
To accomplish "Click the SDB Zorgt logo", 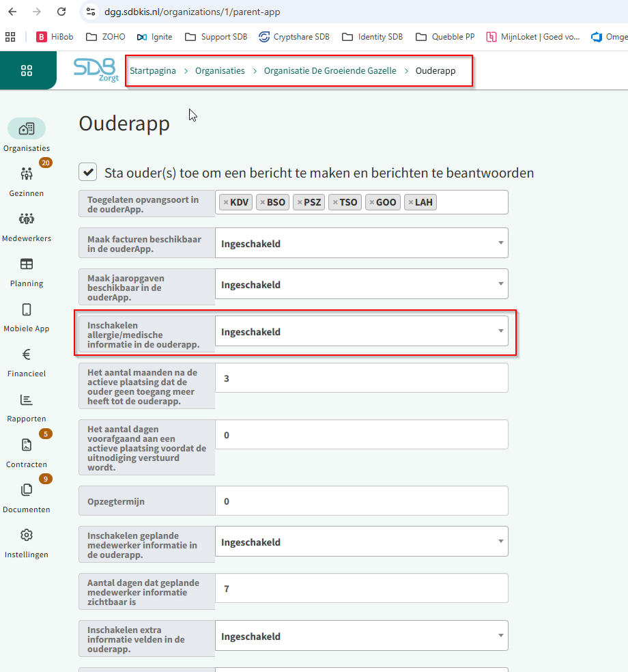I will point(96,70).
